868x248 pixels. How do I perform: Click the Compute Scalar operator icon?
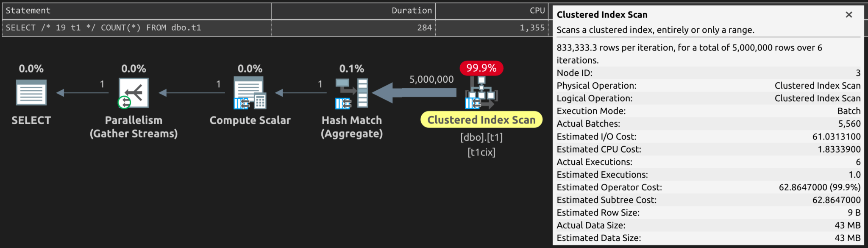pos(250,93)
